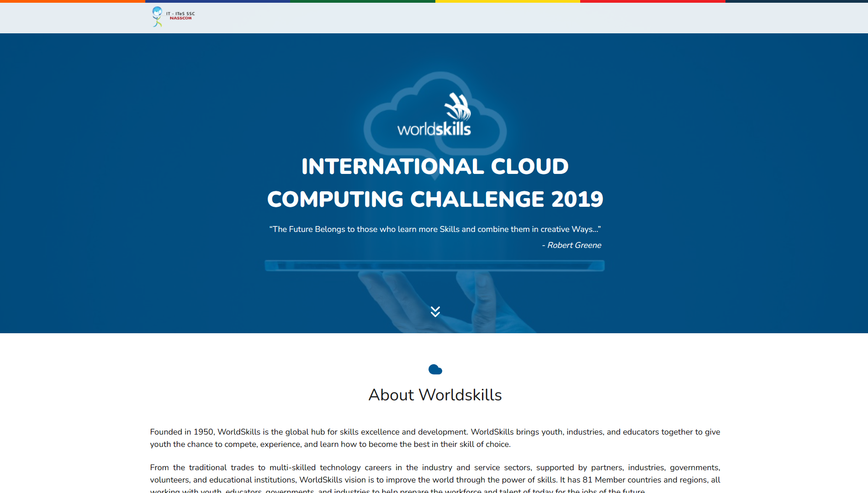Click the tablet device image in the banner

[434, 265]
